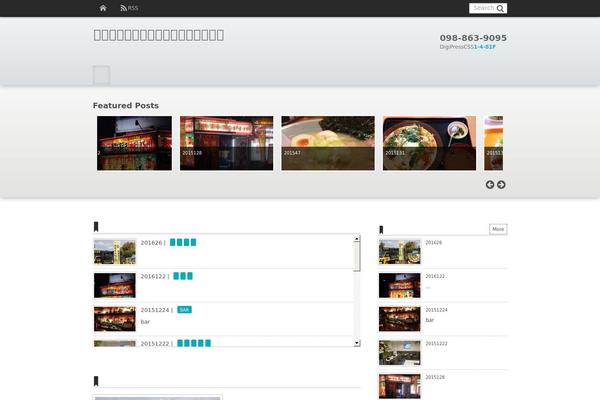
Task: Click the teal category tag beside 2016122
Action: click(x=183, y=276)
